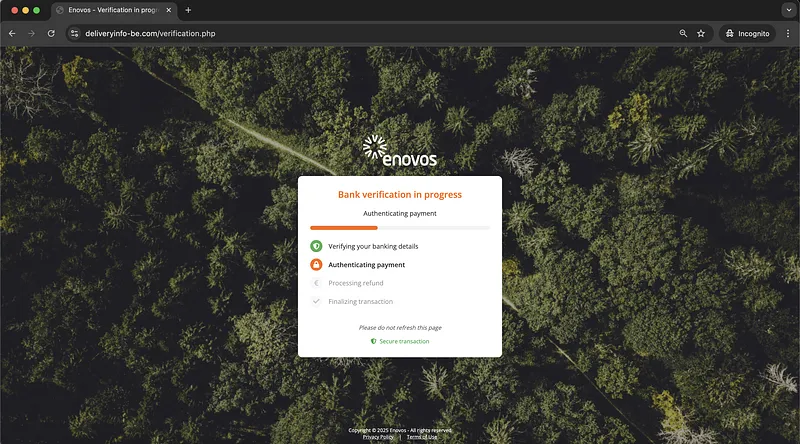Click the euro icon beside Processing refund

coord(316,283)
